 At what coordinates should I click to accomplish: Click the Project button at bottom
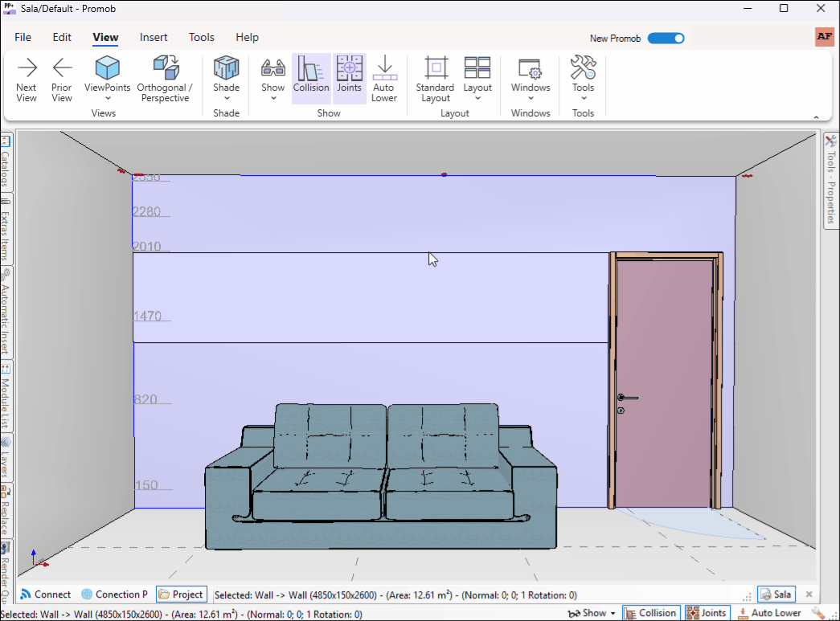(x=181, y=594)
